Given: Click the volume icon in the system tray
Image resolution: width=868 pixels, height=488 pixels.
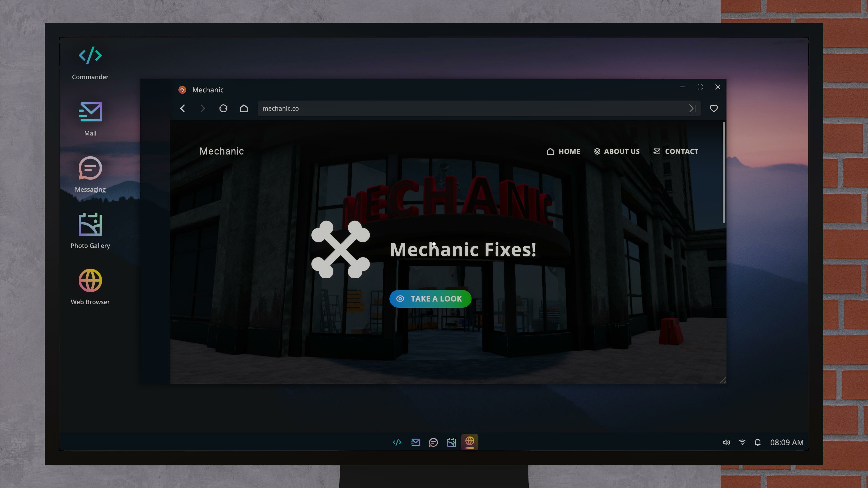Looking at the screenshot, I should pos(726,442).
